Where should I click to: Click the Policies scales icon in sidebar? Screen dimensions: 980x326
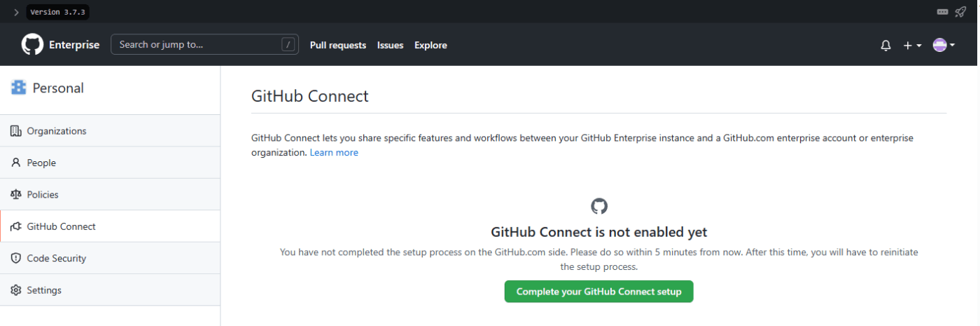(16, 194)
